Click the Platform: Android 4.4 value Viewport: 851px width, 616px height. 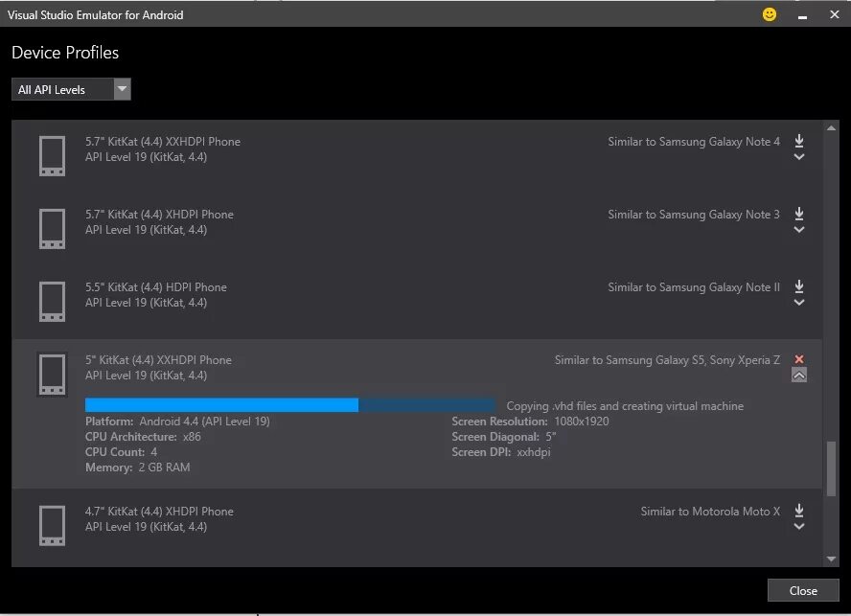point(205,422)
